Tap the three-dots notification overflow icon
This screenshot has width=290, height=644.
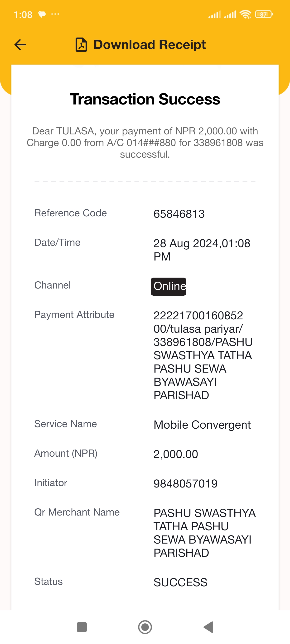click(x=55, y=14)
